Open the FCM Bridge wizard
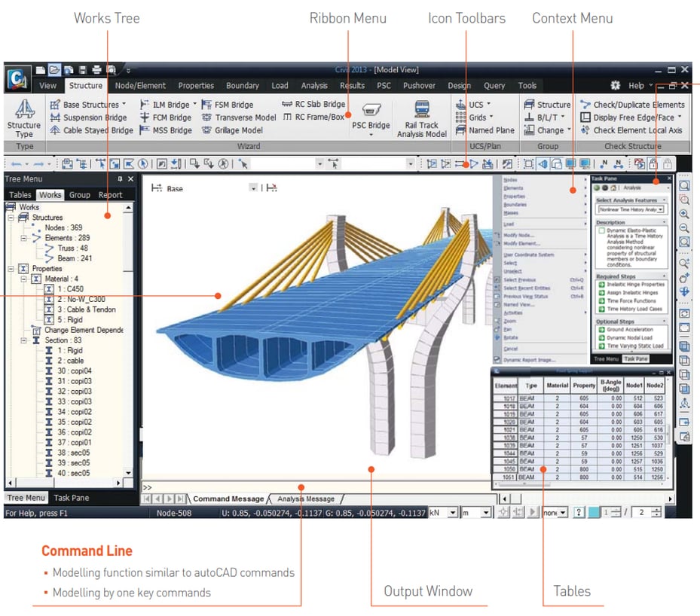 (x=166, y=117)
